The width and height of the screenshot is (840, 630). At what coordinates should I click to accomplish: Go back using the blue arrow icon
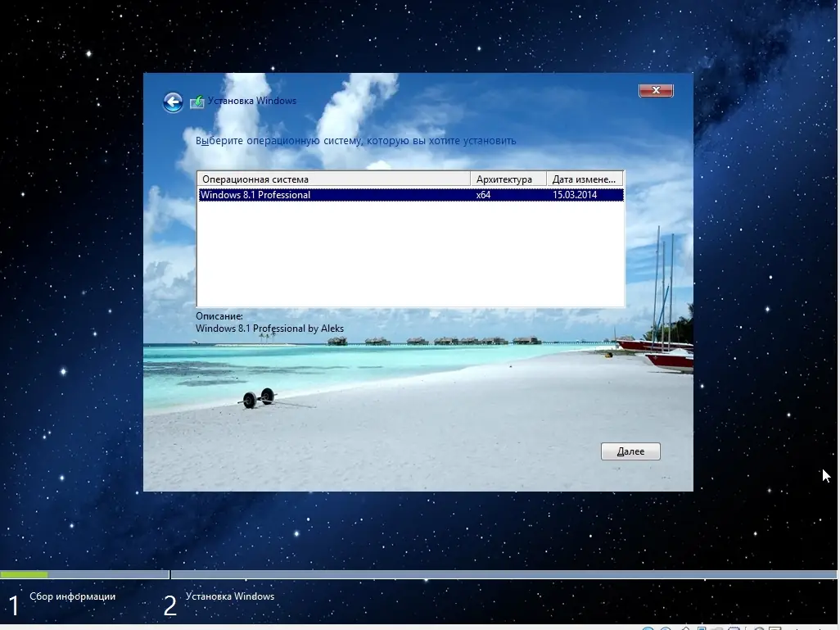click(x=173, y=102)
